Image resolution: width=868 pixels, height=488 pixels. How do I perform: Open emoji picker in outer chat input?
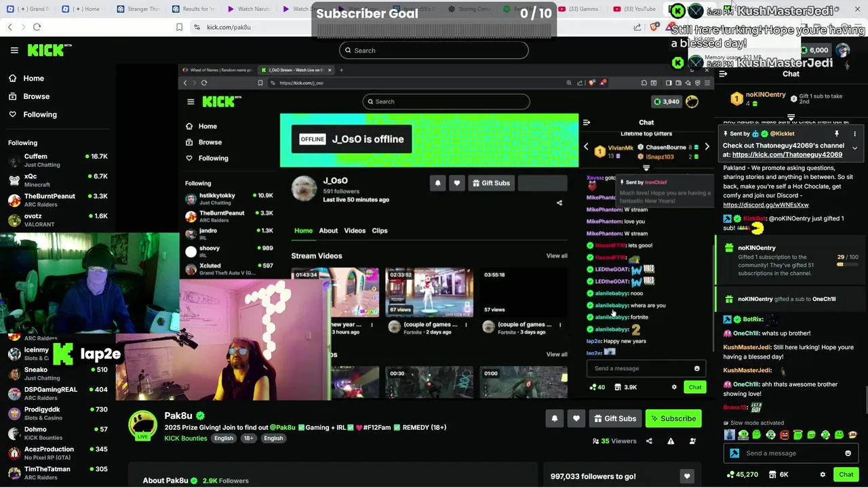click(x=848, y=453)
